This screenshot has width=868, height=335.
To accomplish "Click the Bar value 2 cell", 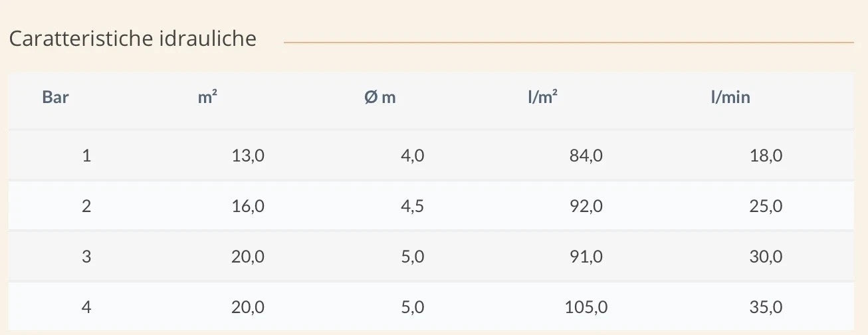I will click(x=86, y=207).
